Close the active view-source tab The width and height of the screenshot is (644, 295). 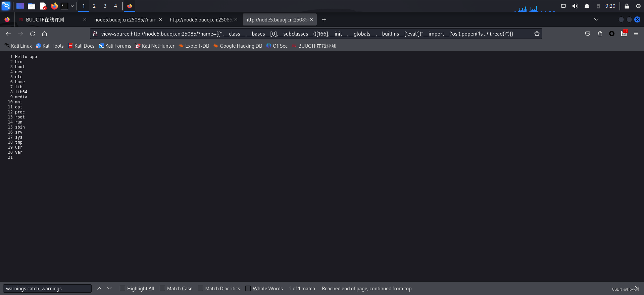click(311, 20)
